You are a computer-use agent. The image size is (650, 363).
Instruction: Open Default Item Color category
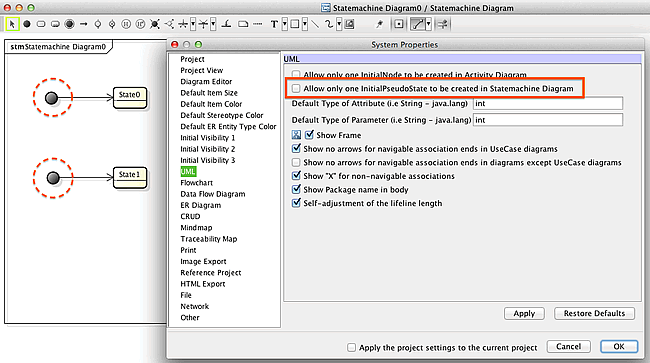[211, 104]
